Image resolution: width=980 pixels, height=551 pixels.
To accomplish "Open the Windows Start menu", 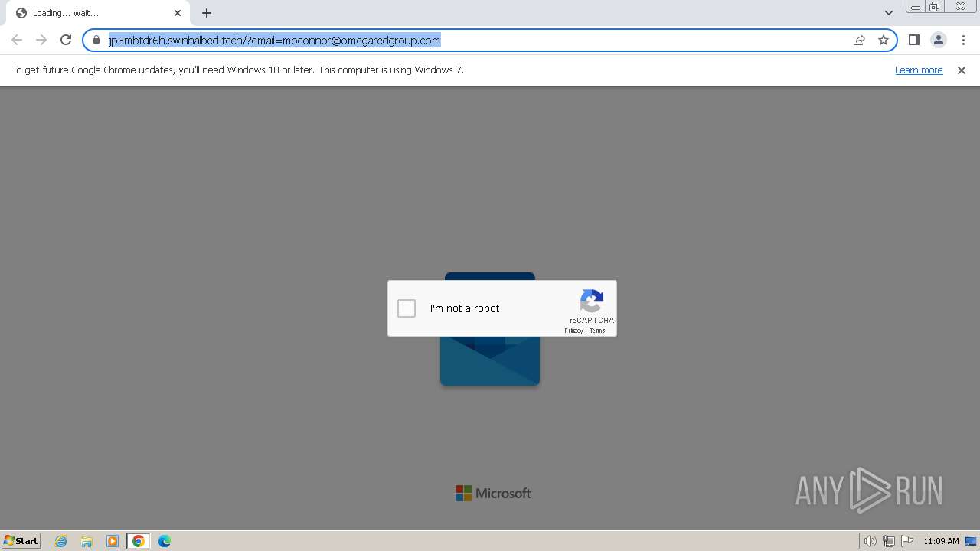I will [21, 540].
